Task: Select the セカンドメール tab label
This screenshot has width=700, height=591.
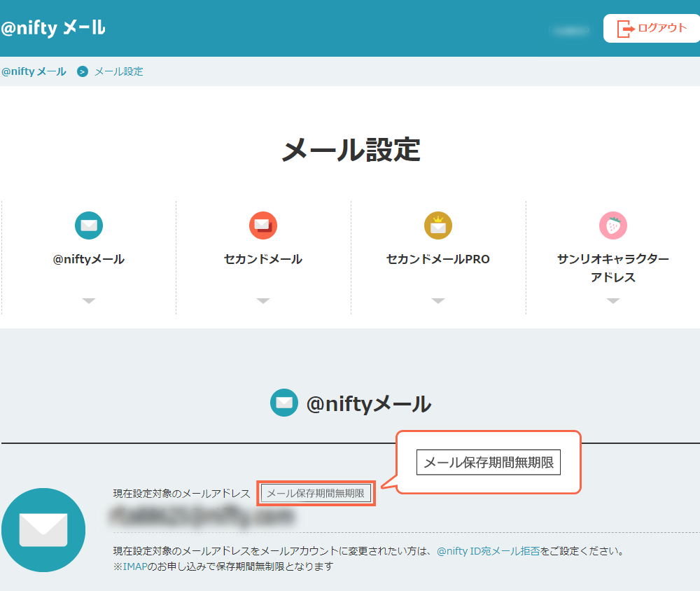Action: 263,259
